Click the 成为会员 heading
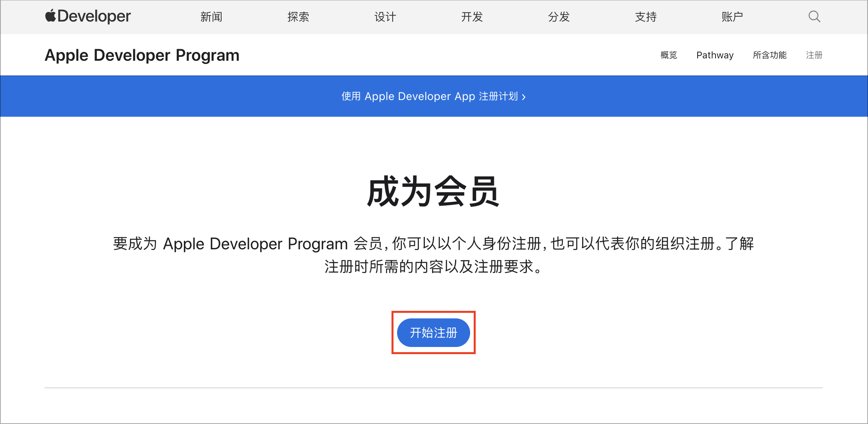Viewport: 868px width, 424px height. click(433, 192)
